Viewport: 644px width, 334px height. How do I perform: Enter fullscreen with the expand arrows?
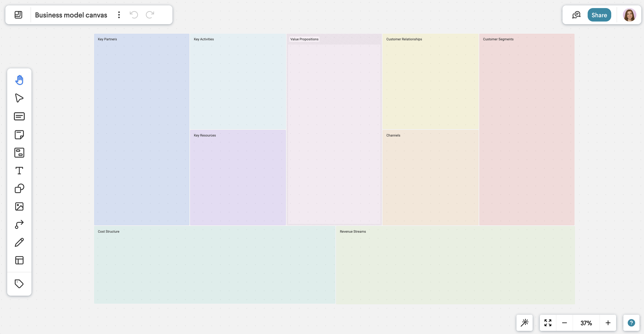(547, 323)
